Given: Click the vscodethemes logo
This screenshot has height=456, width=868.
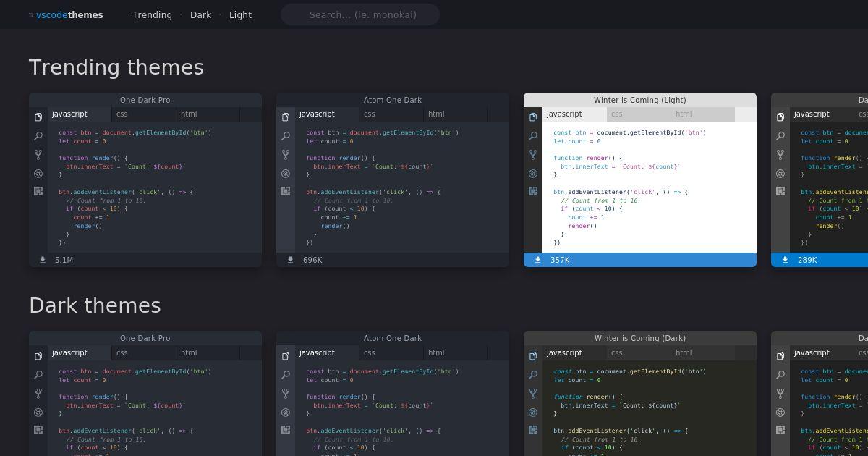Looking at the screenshot, I should tap(66, 14).
